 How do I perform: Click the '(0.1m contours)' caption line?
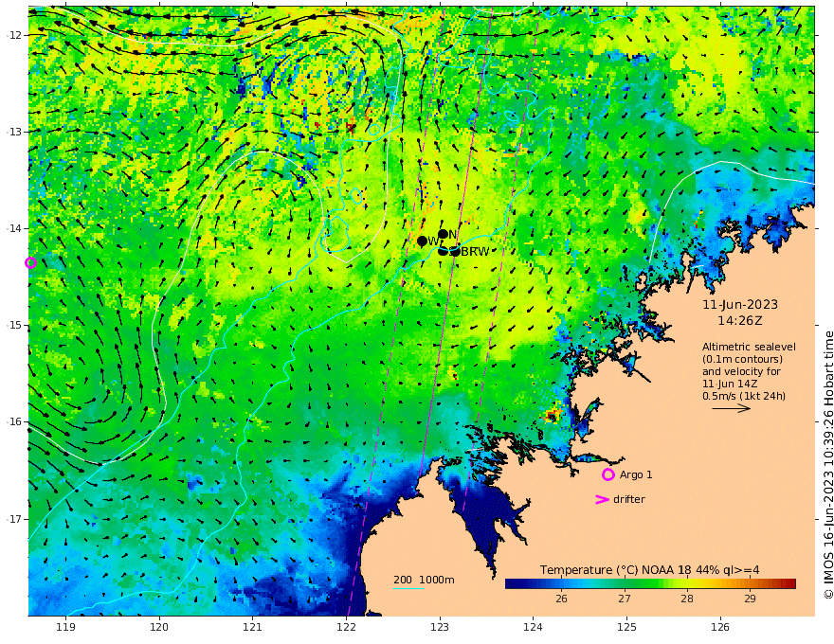pyautogui.click(x=742, y=359)
